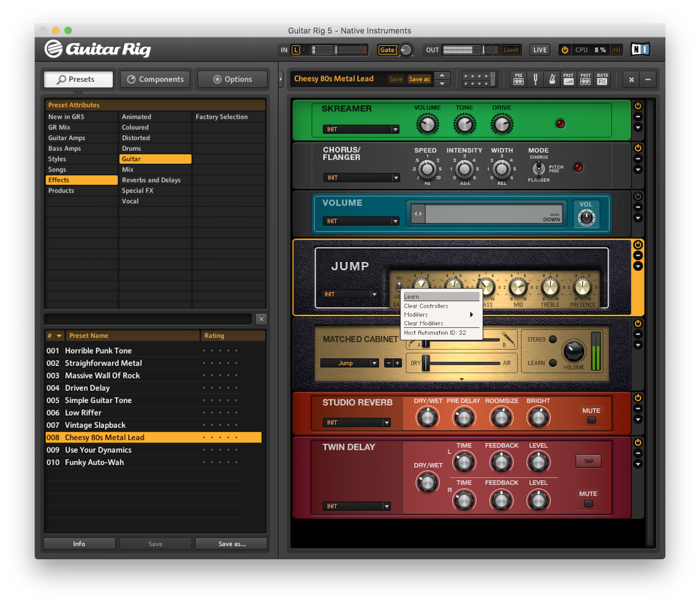Select the R input channel
The height and width of the screenshot is (605, 700).
click(304, 50)
